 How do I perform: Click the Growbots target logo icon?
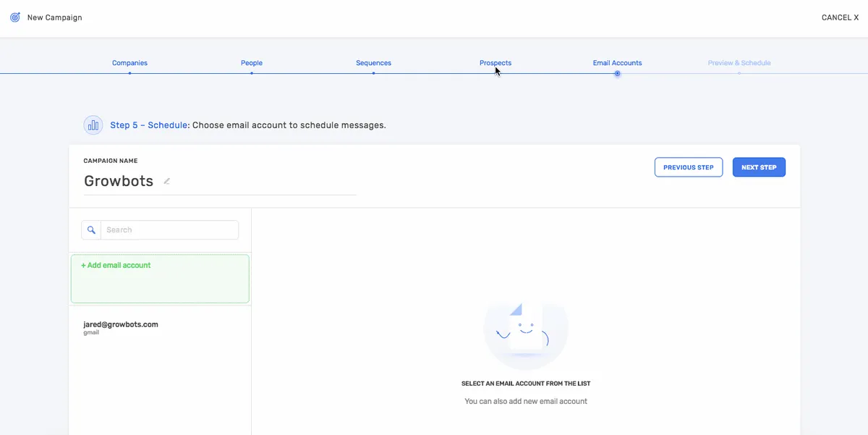[x=15, y=17]
